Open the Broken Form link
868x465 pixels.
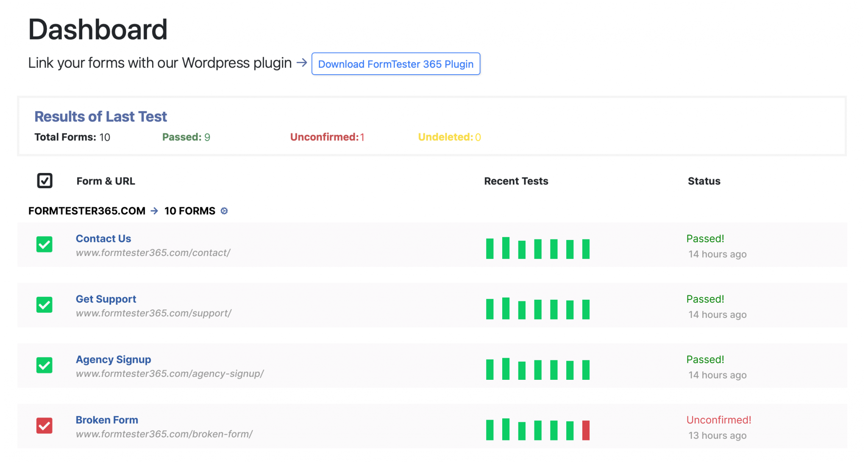(107, 420)
